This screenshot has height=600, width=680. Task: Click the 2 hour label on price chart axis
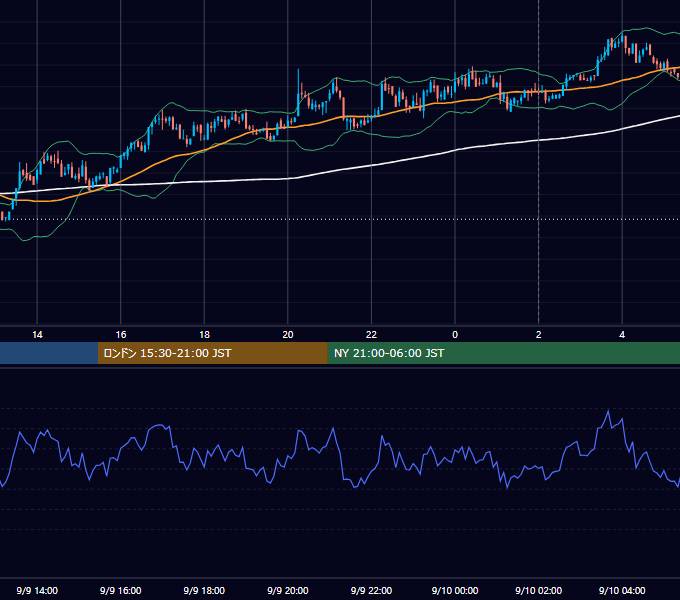(x=539, y=335)
